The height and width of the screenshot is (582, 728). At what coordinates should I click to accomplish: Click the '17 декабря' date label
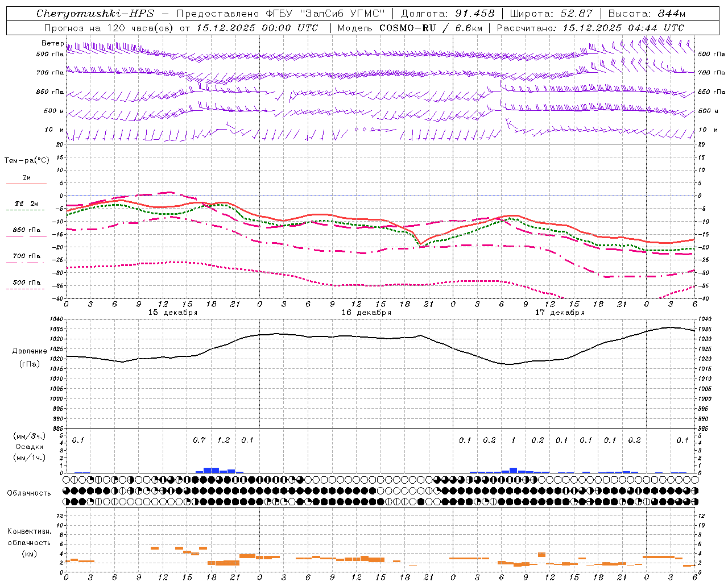[560, 313]
